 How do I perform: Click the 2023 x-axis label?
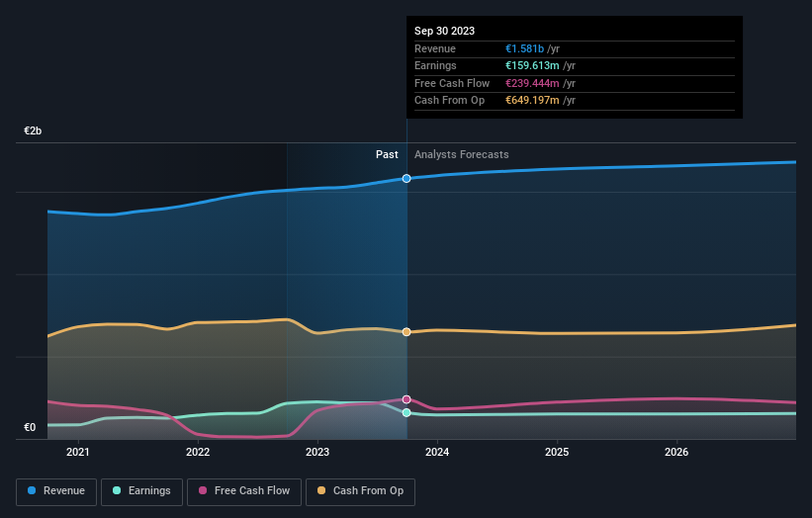point(317,452)
